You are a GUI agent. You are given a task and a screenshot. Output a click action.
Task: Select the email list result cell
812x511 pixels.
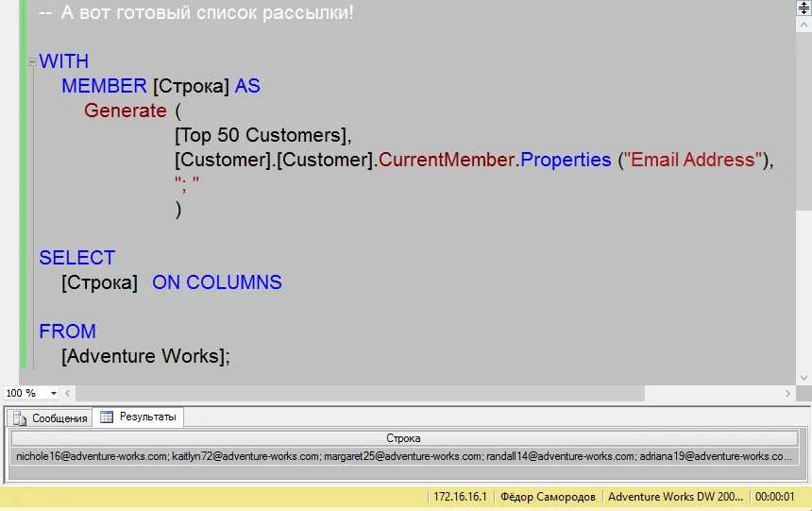(x=404, y=456)
